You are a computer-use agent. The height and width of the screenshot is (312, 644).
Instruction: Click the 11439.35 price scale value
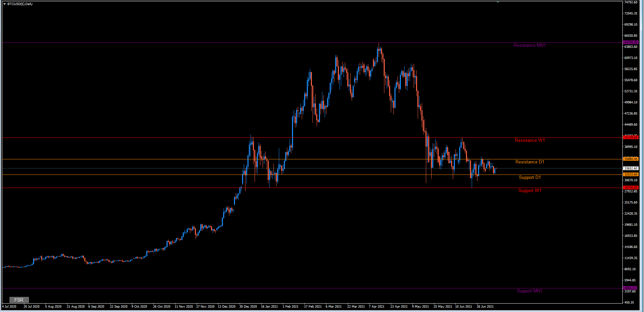(x=631, y=258)
